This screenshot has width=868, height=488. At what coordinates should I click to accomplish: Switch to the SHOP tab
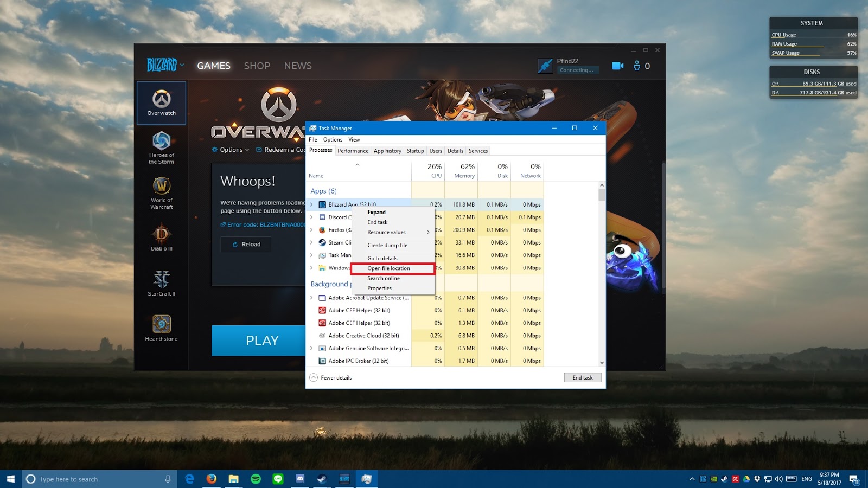[x=257, y=66]
